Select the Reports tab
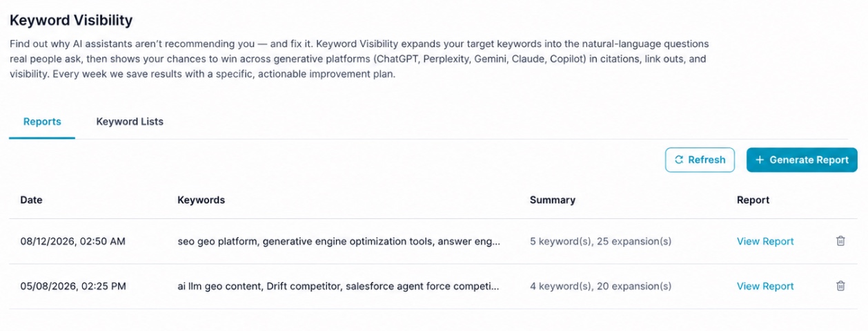The width and height of the screenshot is (868, 331). click(42, 122)
